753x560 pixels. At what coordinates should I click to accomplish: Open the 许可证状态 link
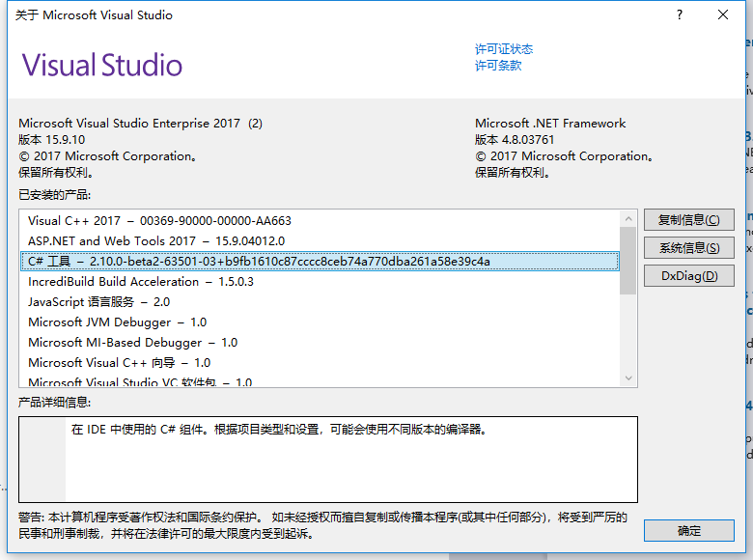[504, 49]
